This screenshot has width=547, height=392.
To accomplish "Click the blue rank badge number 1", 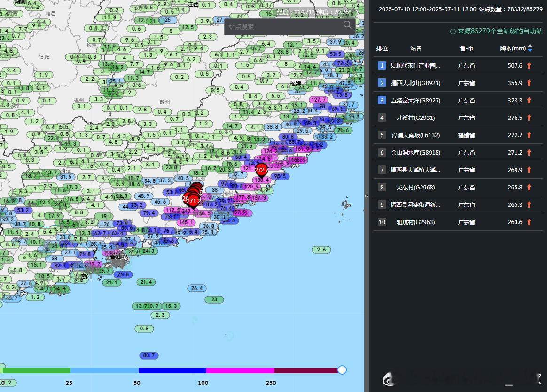I will (382, 66).
